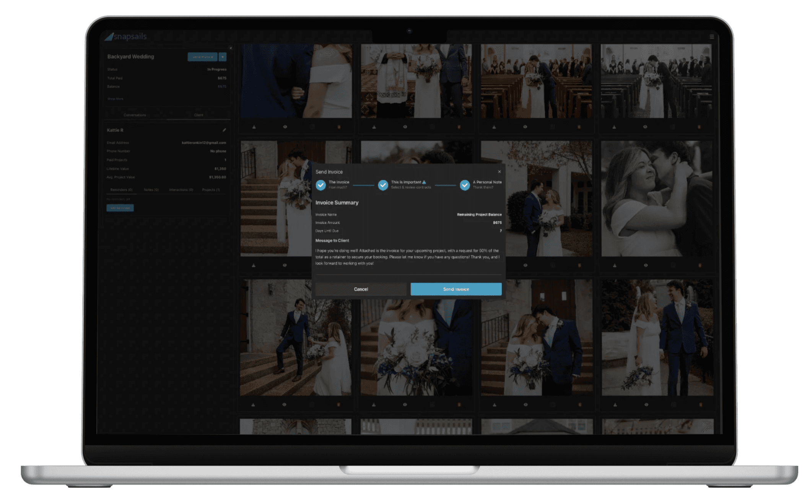
Task: Download the black-and-white embrace photo
Action: click(615, 265)
